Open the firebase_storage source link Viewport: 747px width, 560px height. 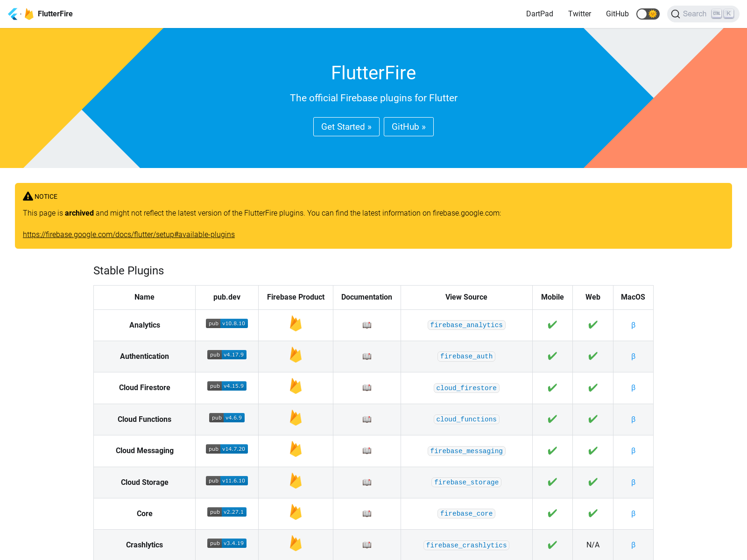pyautogui.click(x=466, y=483)
